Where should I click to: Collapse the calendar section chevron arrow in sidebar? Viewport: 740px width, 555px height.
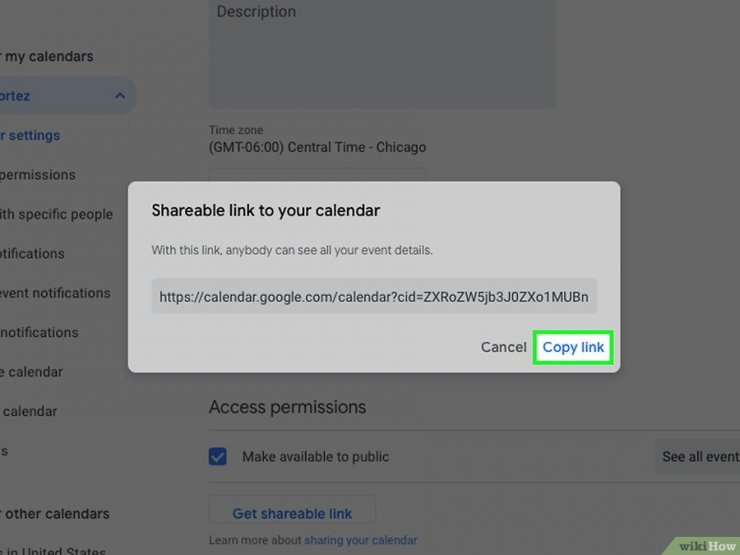coord(120,96)
